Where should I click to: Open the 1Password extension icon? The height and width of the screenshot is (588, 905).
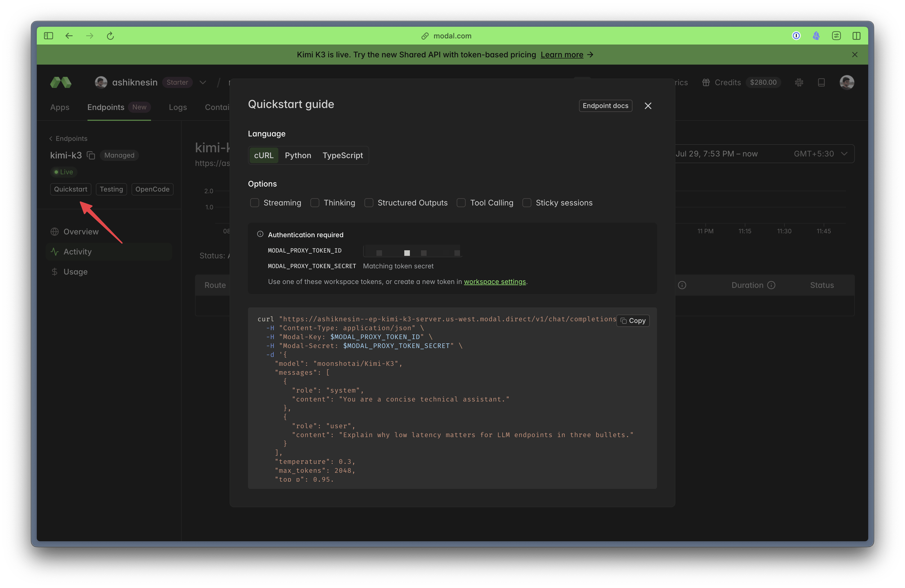(x=796, y=36)
